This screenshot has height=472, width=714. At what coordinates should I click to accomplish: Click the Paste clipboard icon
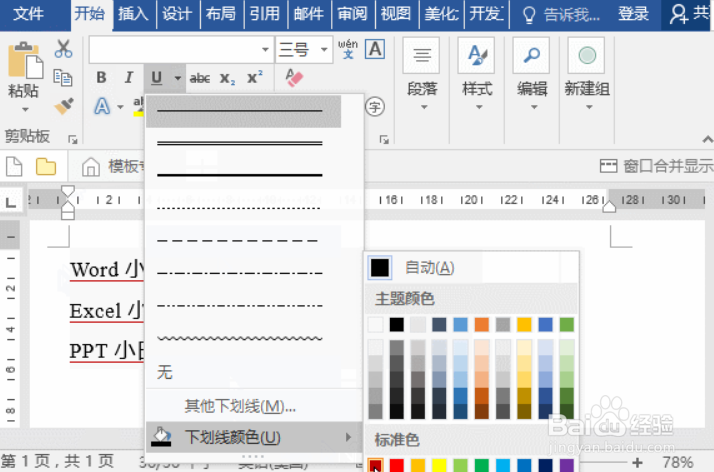[26, 61]
